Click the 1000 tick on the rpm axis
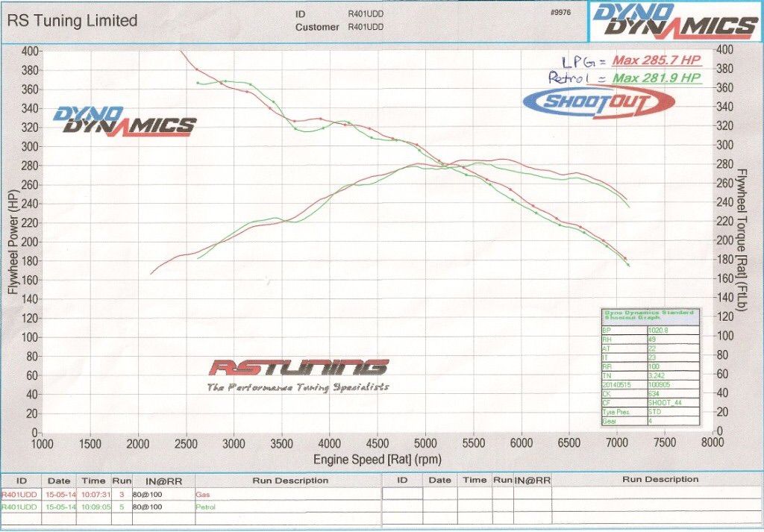Image resolution: width=764 pixels, height=532 pixels. [x=43, y=444]
